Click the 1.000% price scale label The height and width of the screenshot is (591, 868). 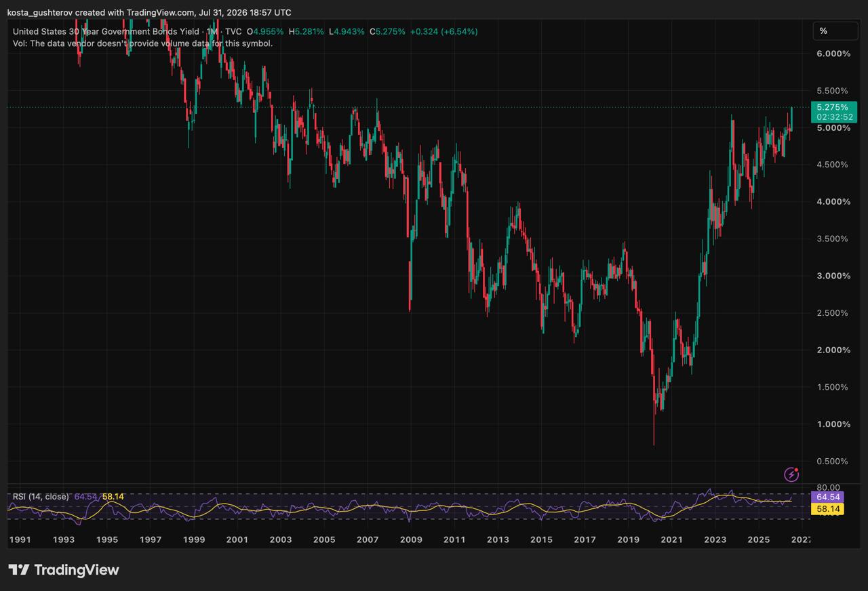pyautogui.click(x=833, y=424)
